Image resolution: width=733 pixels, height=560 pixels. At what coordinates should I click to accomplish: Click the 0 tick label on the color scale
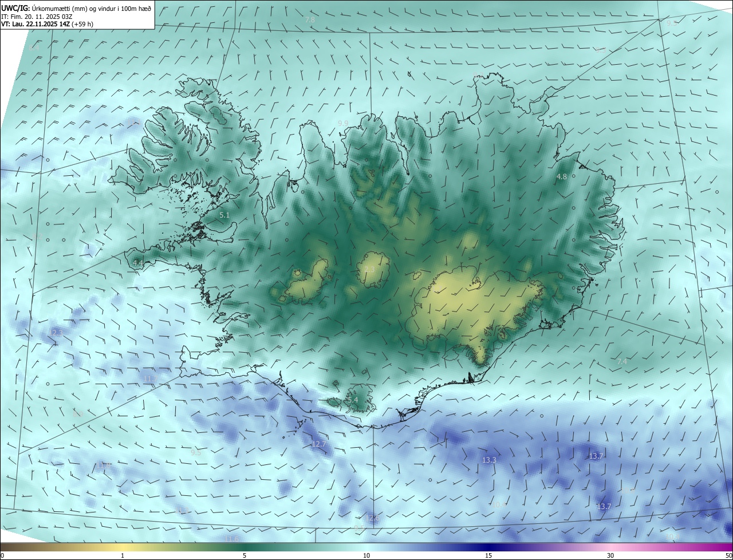[2, 555]
